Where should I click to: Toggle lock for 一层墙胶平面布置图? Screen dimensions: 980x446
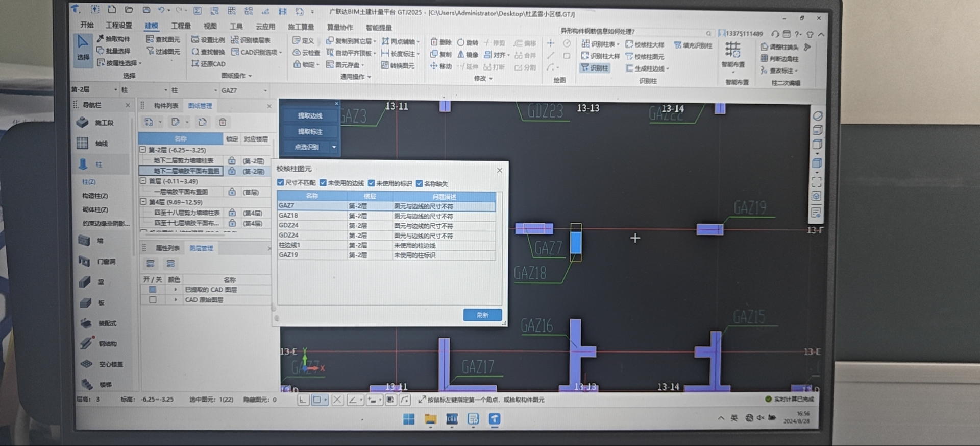tap(232, 192)
